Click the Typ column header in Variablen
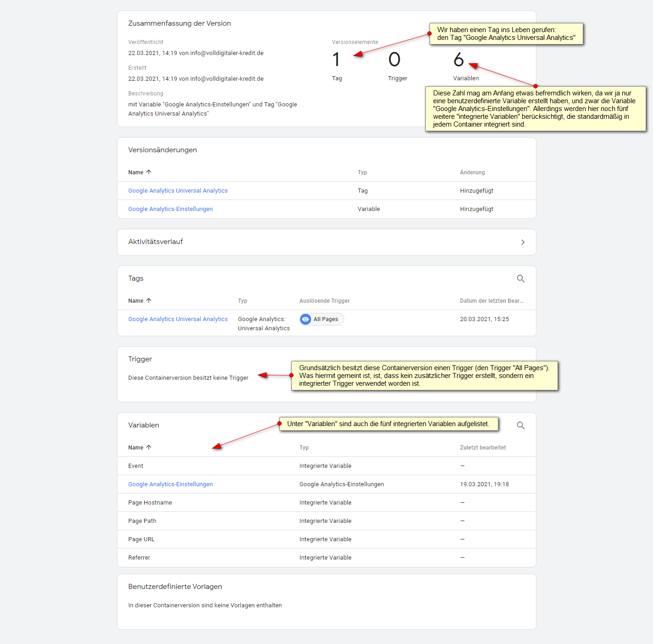The height and width of the screenshot is (644, 653). 304,448
